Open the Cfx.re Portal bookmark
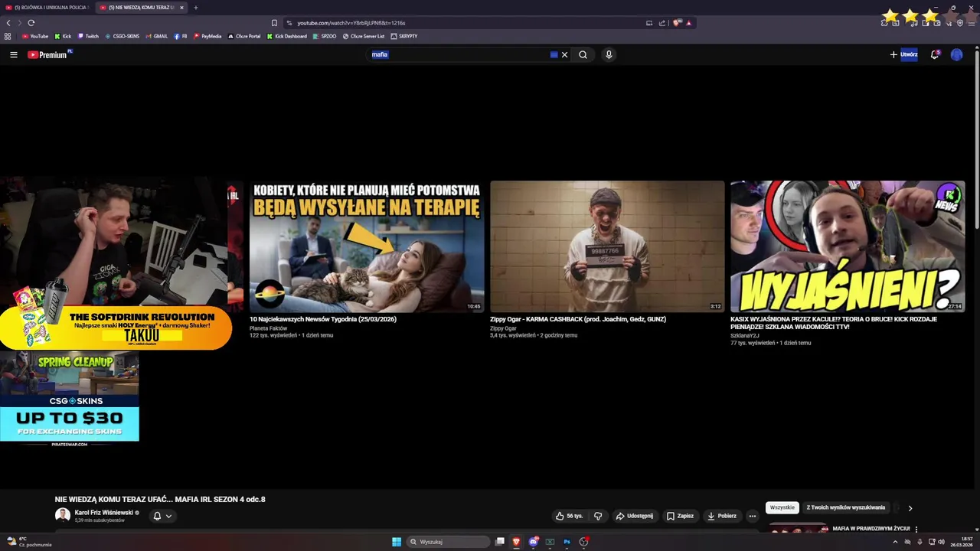Screen dimensions: 980x551 pos(244,36)
